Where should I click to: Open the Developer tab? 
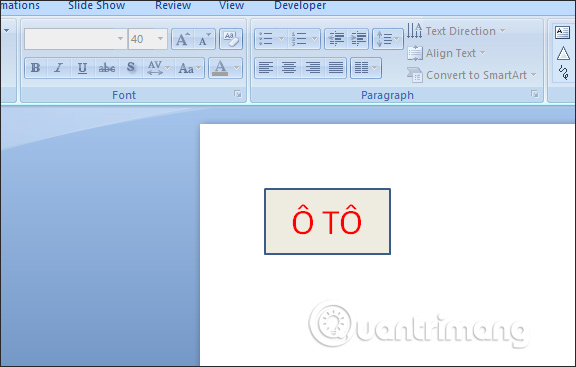click(x=300, y=6)
